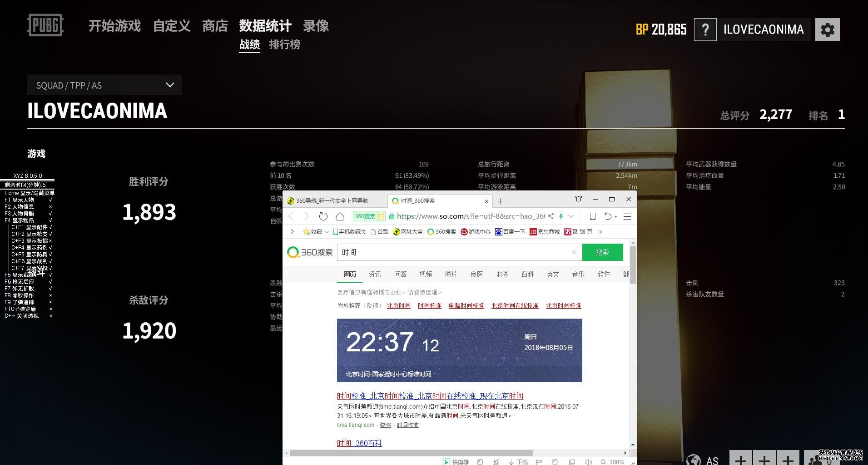
Task: Toggle F4 显示物品 in overlay menu
Action: click(x=28, y=220)
